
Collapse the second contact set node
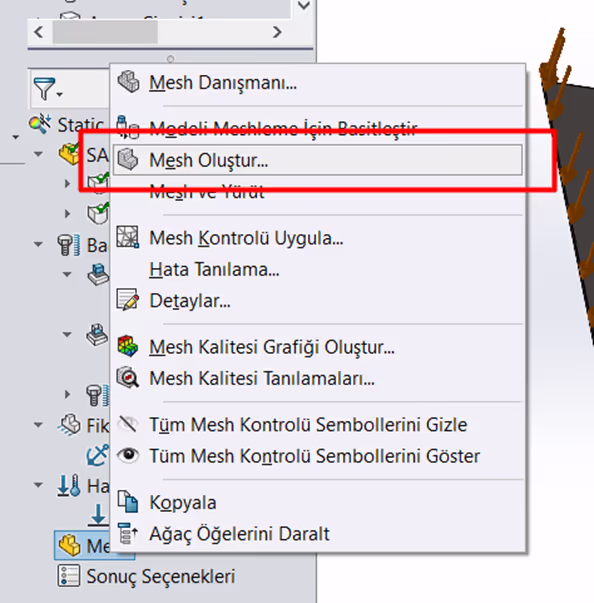pos(67,335)
